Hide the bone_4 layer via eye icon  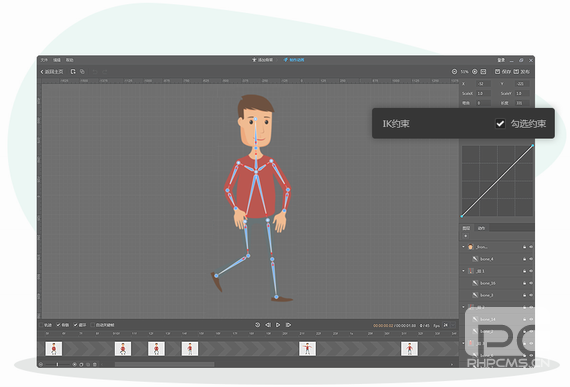[x=531, y=259]
